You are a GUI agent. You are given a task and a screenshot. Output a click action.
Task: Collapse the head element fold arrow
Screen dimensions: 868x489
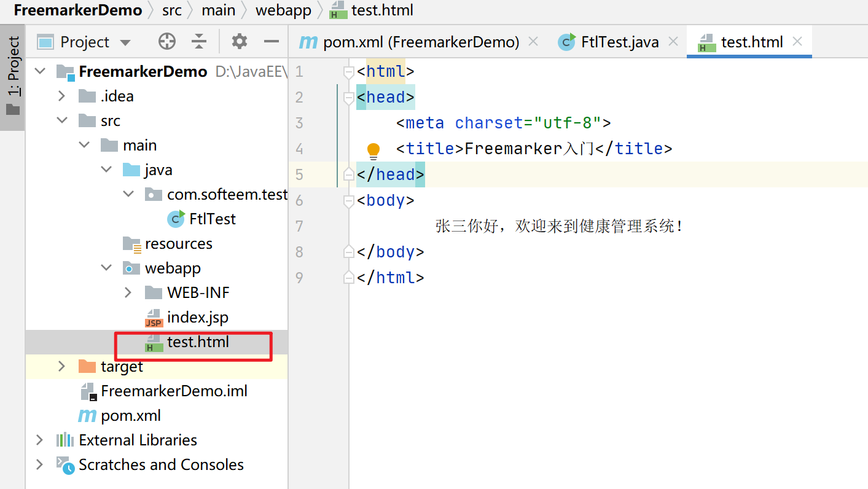pyautogui.click(x=348, y=96)
